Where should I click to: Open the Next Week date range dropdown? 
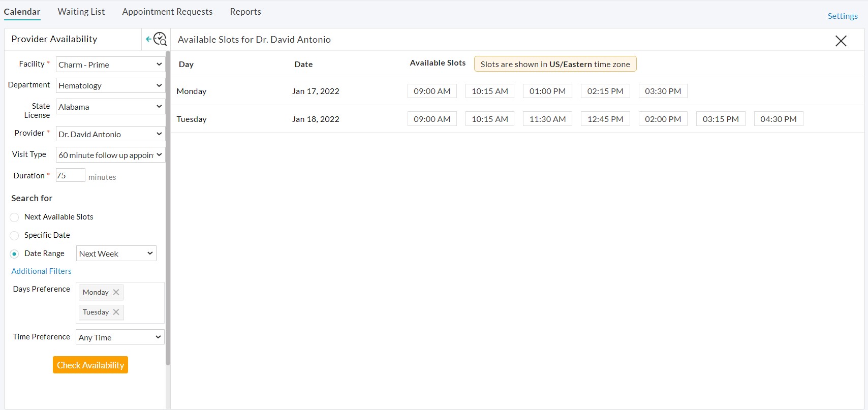click(x=116, y=254)
